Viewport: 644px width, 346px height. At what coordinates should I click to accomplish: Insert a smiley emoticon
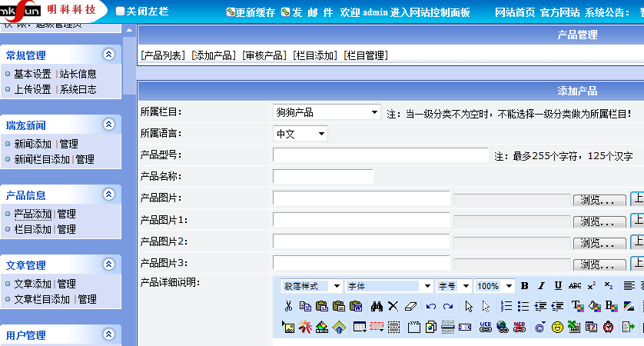click(557, 327)
